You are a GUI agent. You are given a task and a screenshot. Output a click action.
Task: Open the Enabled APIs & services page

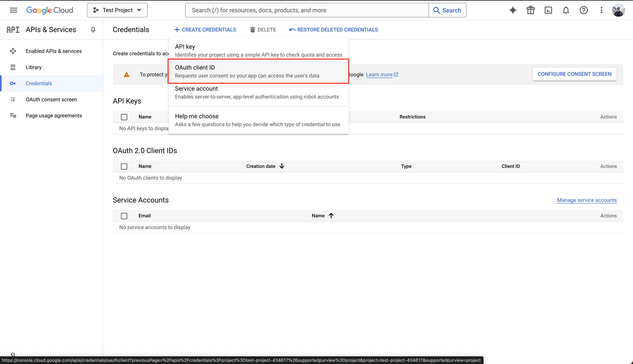(54, 51)
